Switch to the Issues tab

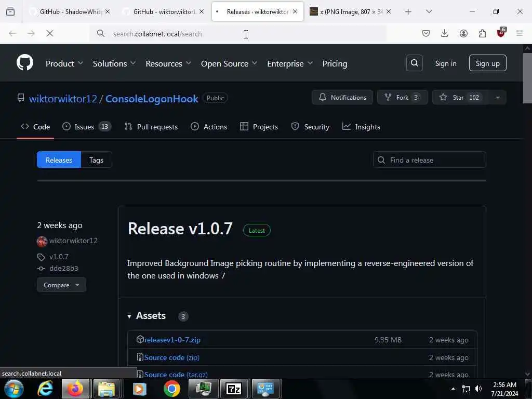pos(87,127)
